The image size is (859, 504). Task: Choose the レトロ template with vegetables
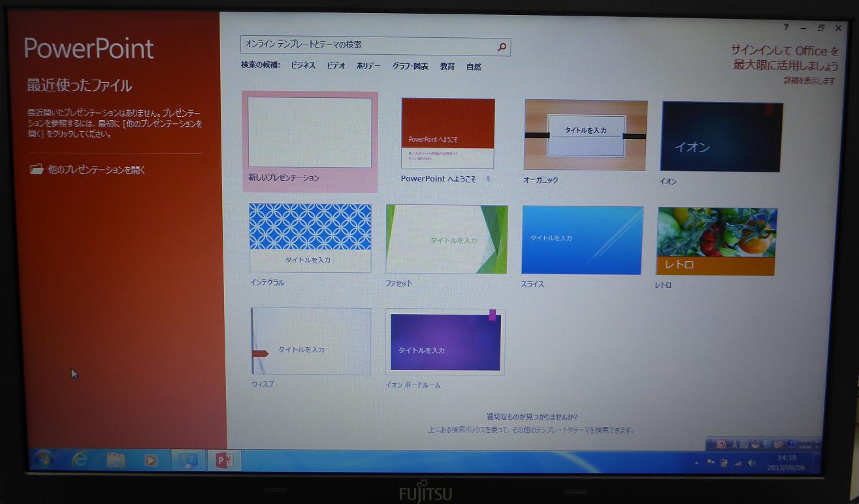point(717,241)
